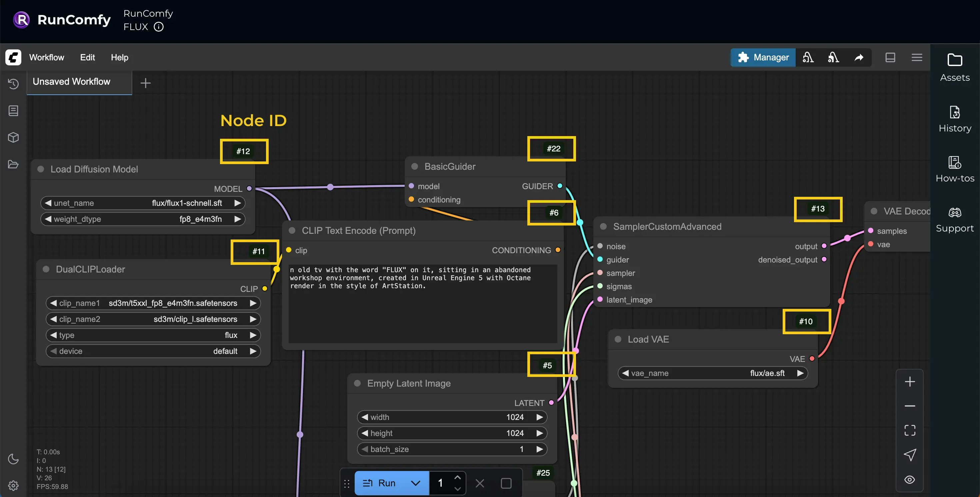980x497 pixels.
Task: Click the prompt text area
Action: [423, 304]
